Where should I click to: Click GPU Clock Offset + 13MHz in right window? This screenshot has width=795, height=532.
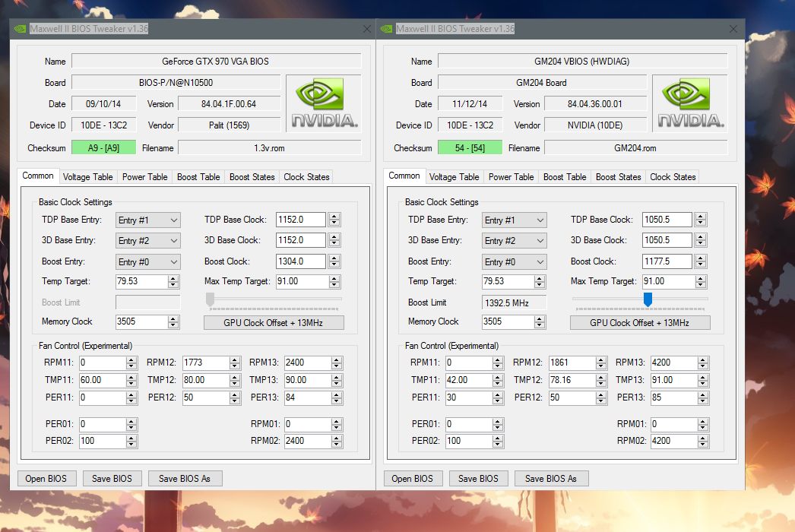pyautogui.click(x=640, y=323)
